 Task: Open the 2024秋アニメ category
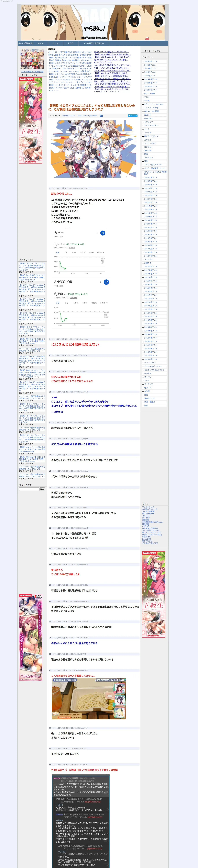click(x=150, y=76)
